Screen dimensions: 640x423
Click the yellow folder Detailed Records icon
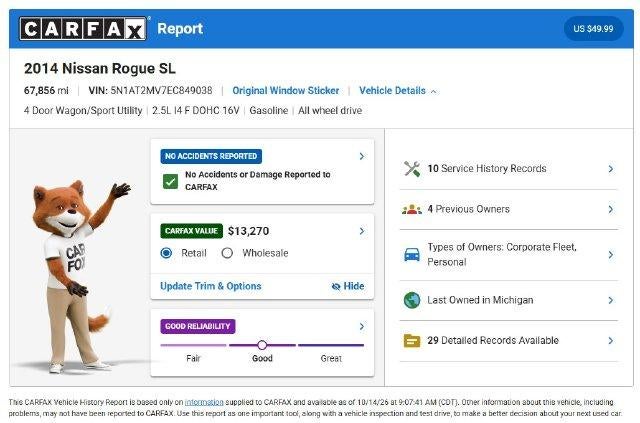[412, 341]
